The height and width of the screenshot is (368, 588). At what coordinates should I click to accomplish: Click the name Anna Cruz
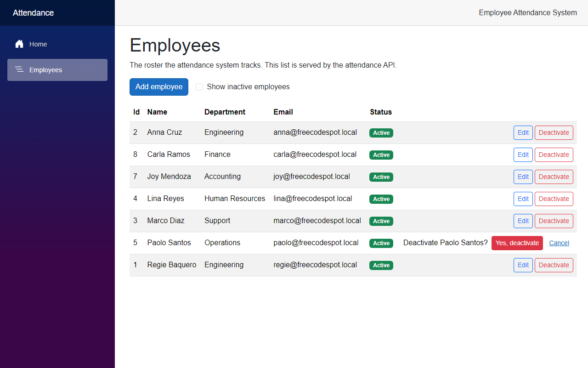coord(164,132)
